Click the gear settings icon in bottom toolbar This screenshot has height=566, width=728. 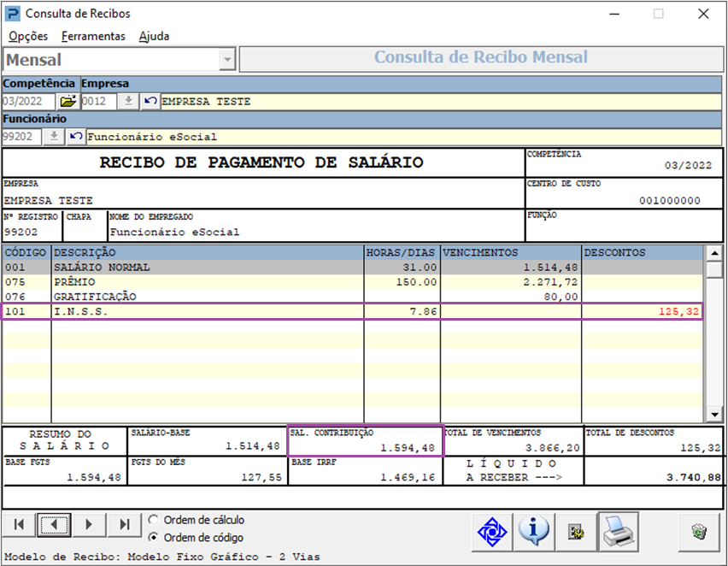[576, 532]
